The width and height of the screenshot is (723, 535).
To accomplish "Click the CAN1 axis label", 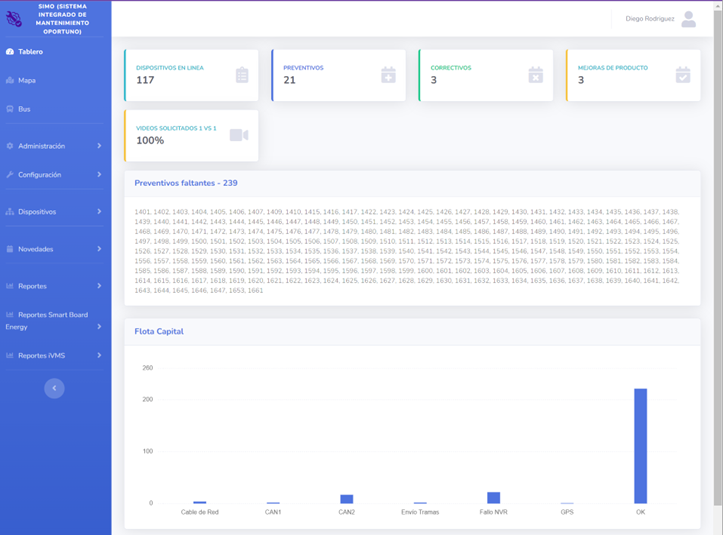I will tap(273, 512).
